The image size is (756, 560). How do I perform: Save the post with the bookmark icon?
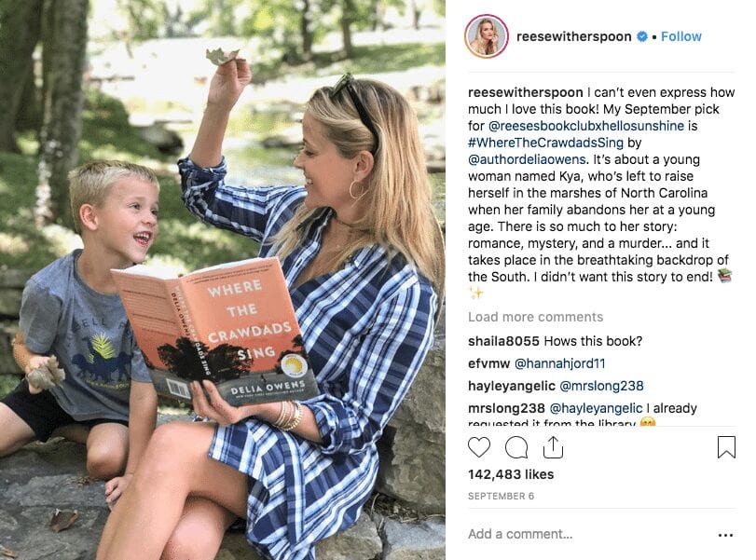(726, 446)
